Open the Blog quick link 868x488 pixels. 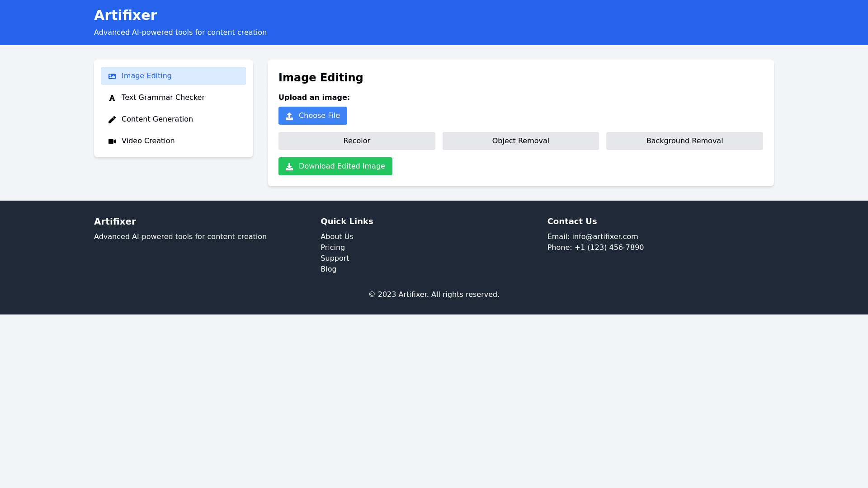point(328,269)
